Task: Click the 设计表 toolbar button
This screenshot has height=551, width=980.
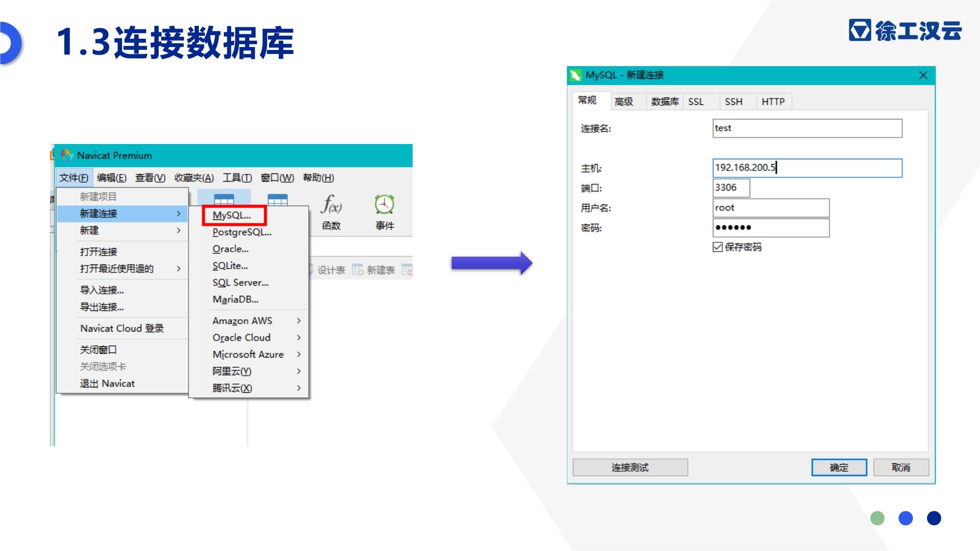Action: point(327,270)
